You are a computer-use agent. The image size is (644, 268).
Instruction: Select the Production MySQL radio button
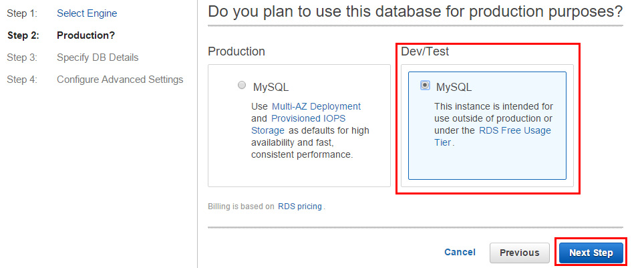(x=242, y=86)
